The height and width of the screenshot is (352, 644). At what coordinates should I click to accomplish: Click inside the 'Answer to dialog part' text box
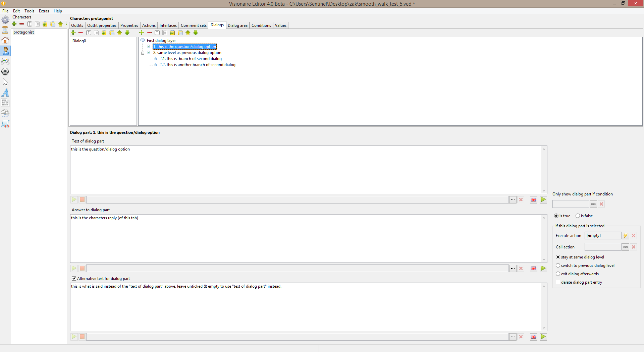305,238
